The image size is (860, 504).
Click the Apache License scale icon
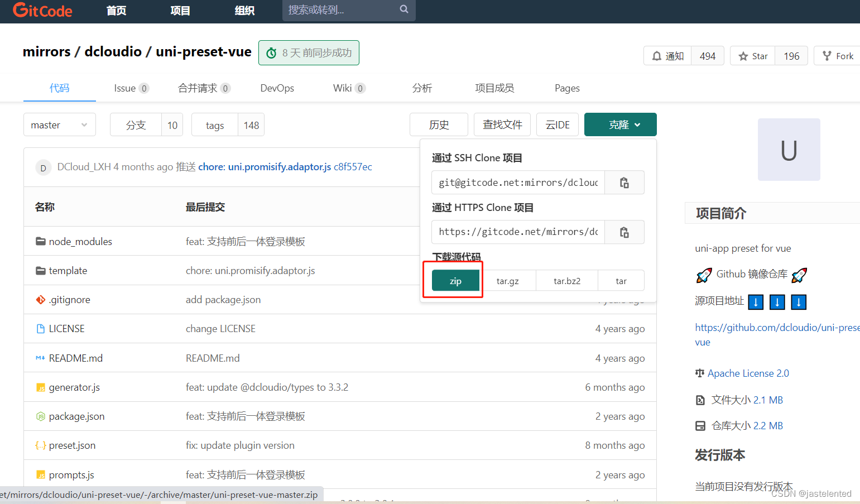[x=700, y=373]
